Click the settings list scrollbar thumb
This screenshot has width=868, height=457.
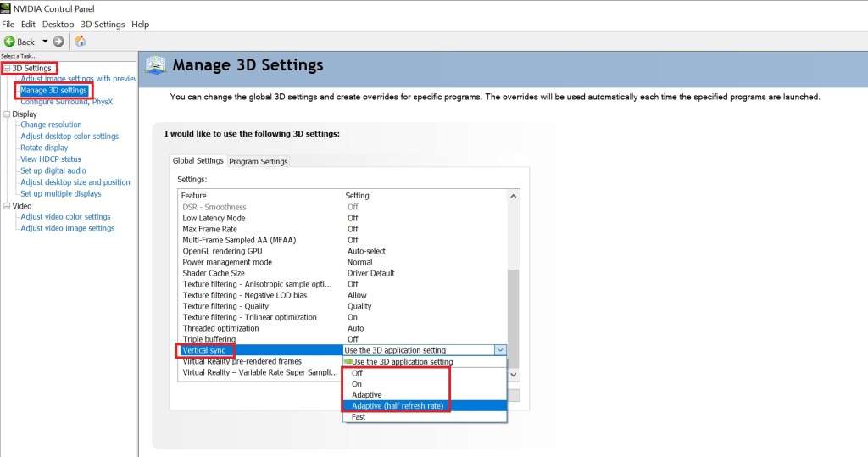click(x=514, y=319)
